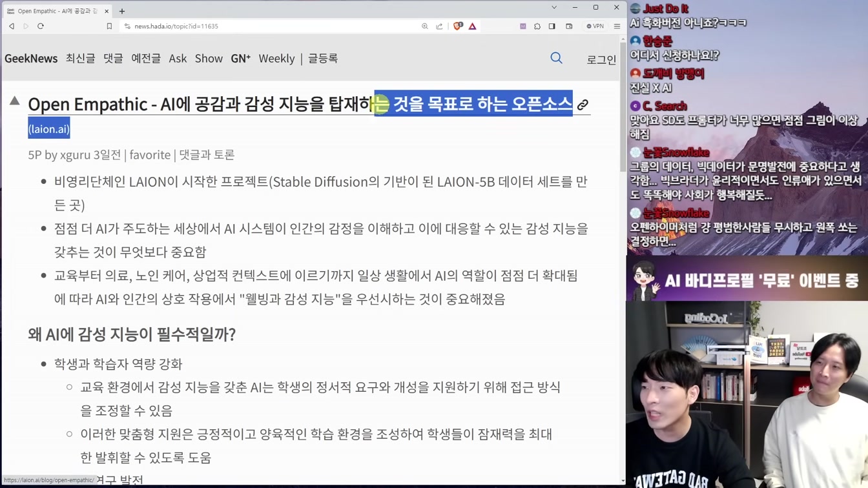Open the GeekNews search icon
This screenshot has width=868, height=488.
[x=556, y=58]
